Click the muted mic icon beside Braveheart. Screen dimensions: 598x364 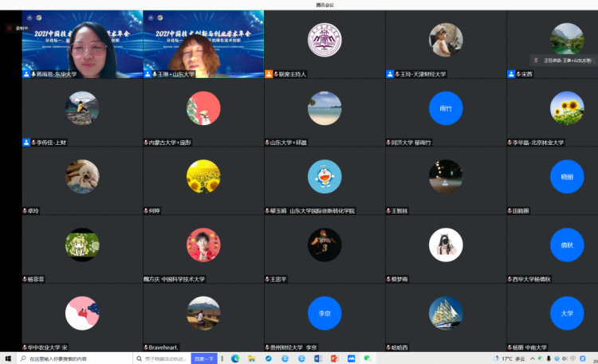pyautogui.click(x=146, y=347)
